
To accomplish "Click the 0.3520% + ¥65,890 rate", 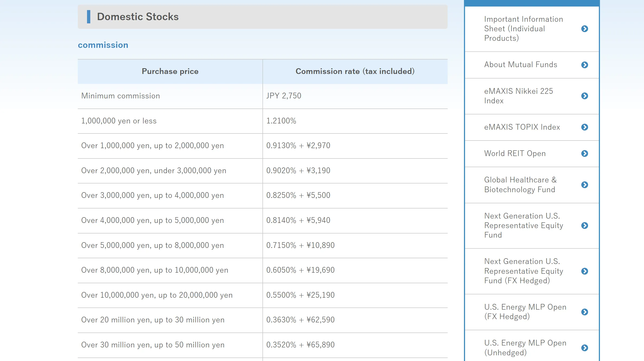I will [x=300, y=345].
